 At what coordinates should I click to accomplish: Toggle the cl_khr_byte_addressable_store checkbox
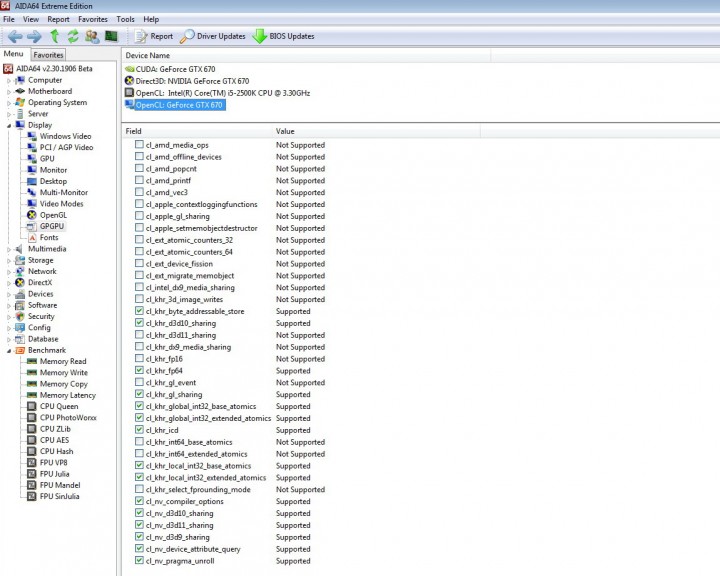139,311
